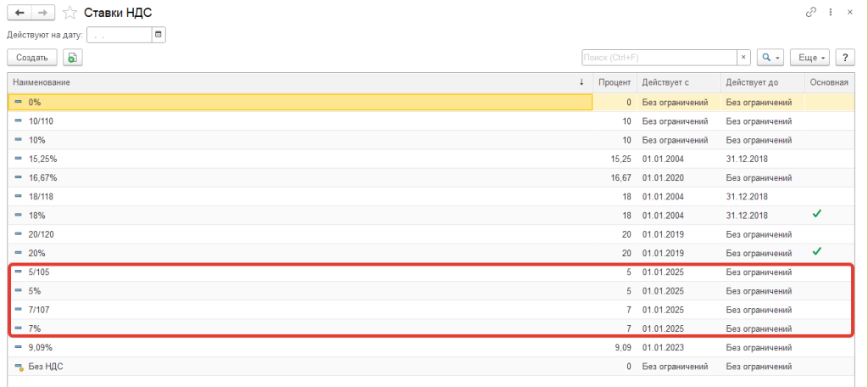Copy link using the chain icon

[x=812, y=12]
